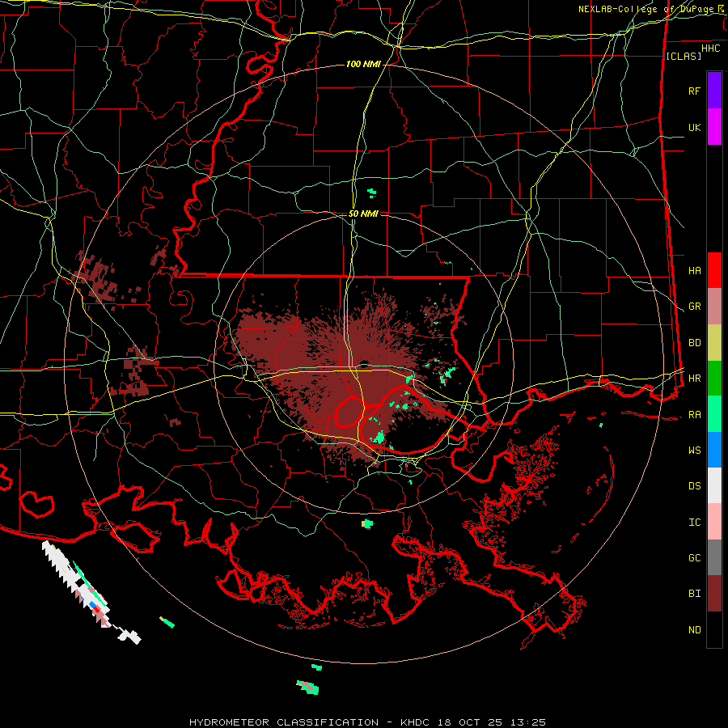Click the GC legend label
The image size is (728, 728).
point(694,558)
